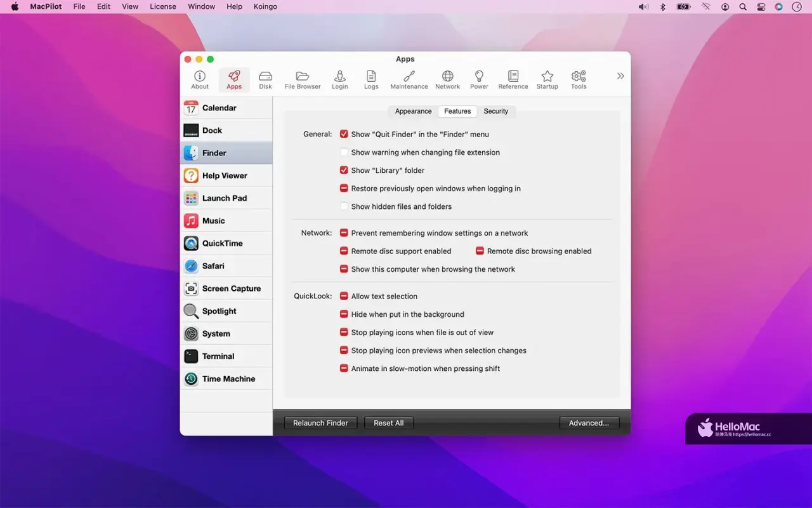Open the Startup star toolbar icon

(547, 80)
